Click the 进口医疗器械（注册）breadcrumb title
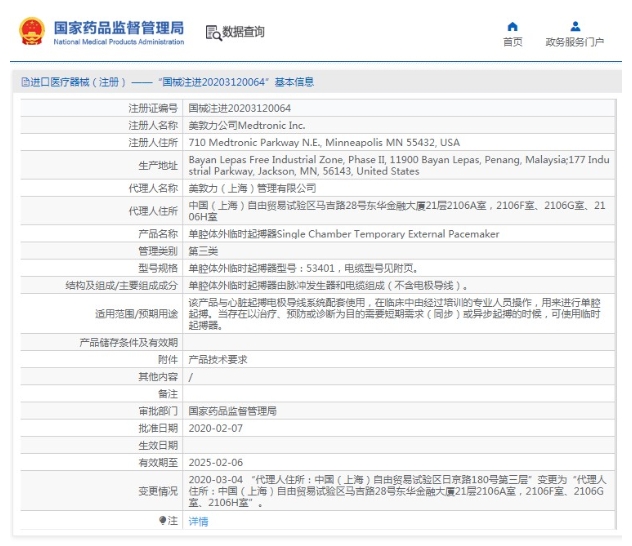 (x=78, y=82)
